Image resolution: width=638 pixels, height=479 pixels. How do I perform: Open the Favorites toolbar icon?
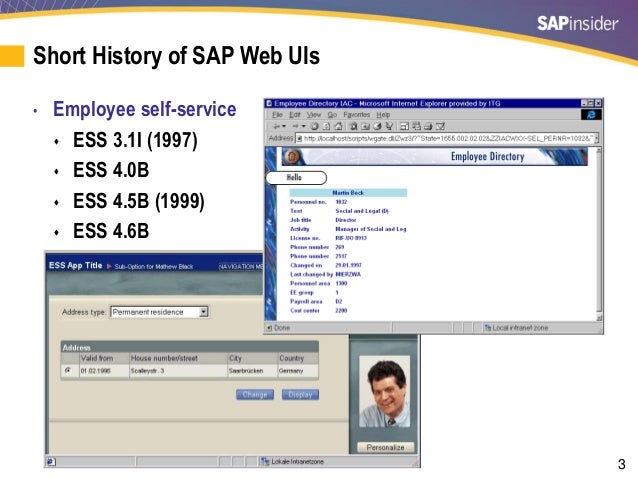pyautogui.click(x=365, y=126)
